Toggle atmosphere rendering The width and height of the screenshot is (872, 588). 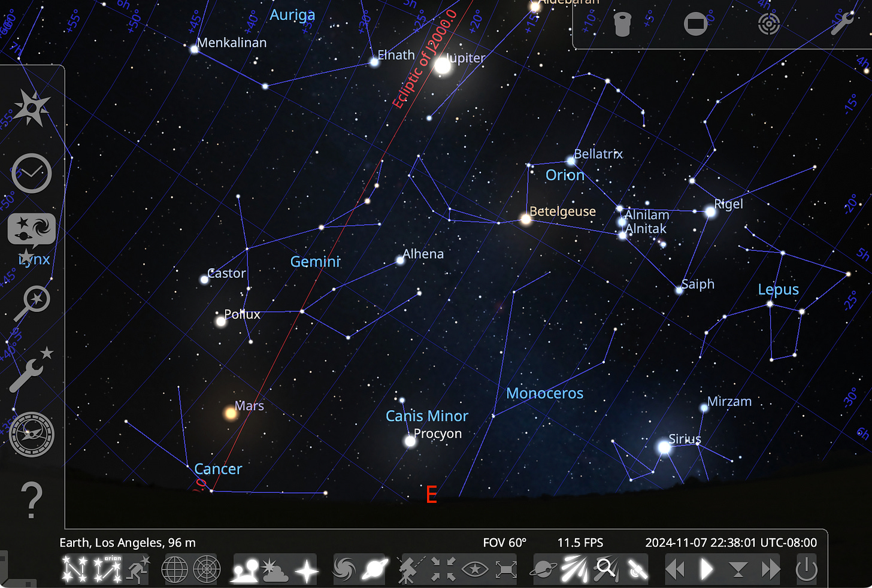275,569
